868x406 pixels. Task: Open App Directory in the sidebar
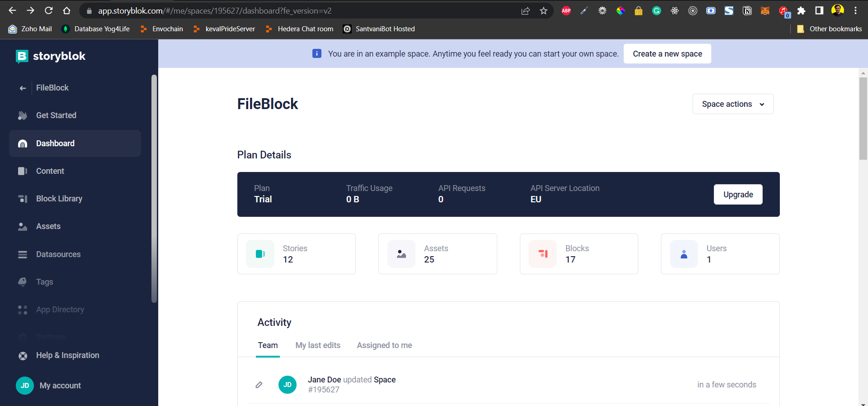click(x=75, y=310)
